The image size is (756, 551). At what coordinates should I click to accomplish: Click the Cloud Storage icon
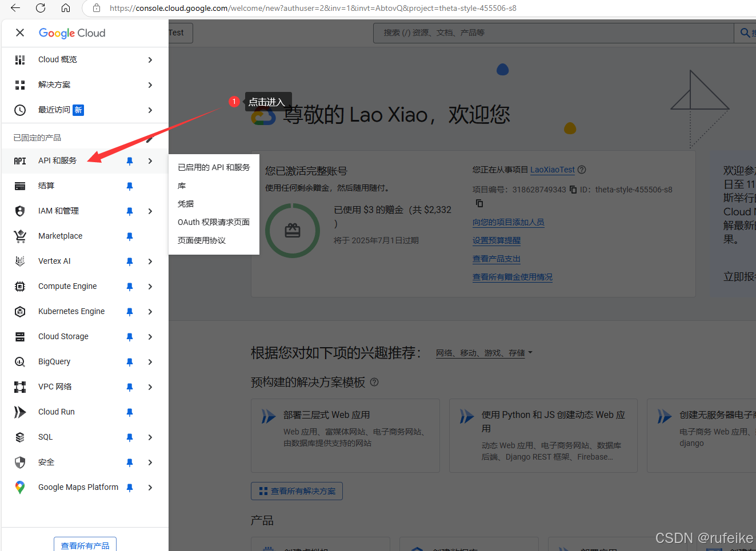[20, 337]
